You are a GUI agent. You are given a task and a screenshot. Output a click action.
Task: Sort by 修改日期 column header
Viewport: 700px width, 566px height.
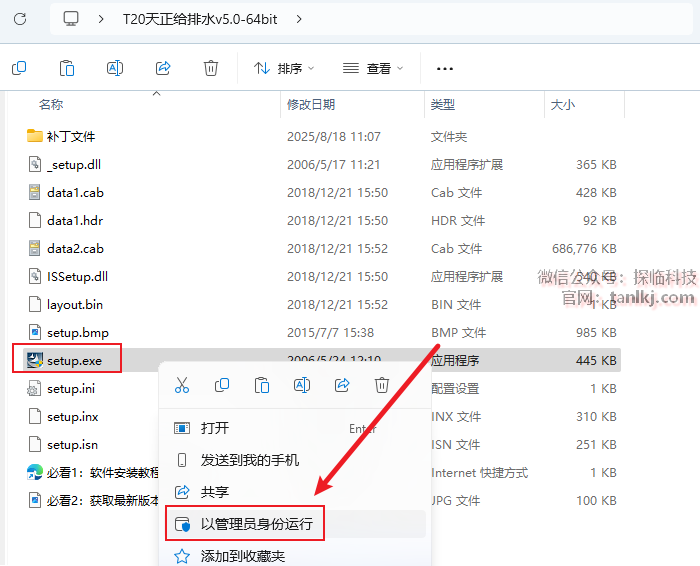pos(311,104)
